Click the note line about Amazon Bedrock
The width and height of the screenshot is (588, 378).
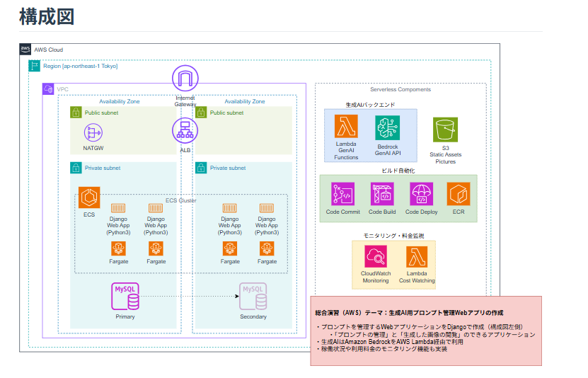click(390, 342)
